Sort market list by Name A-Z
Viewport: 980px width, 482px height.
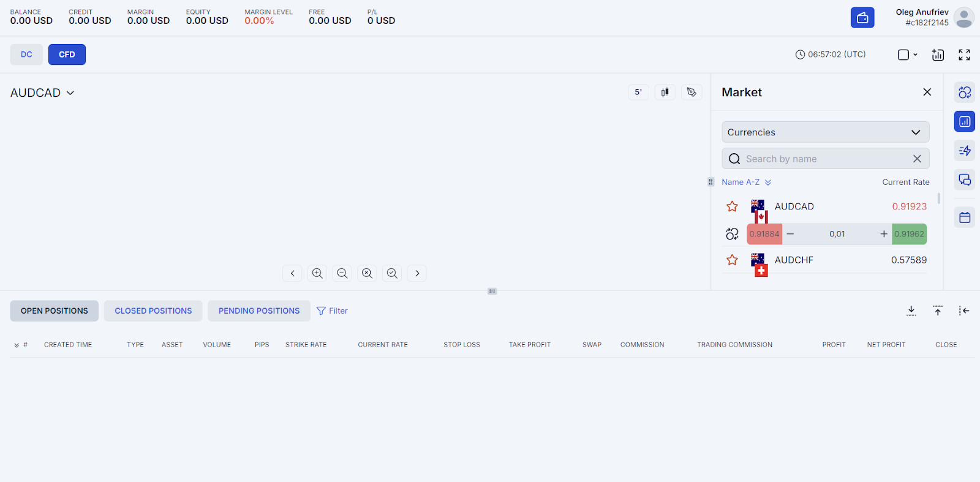[746, 182]
